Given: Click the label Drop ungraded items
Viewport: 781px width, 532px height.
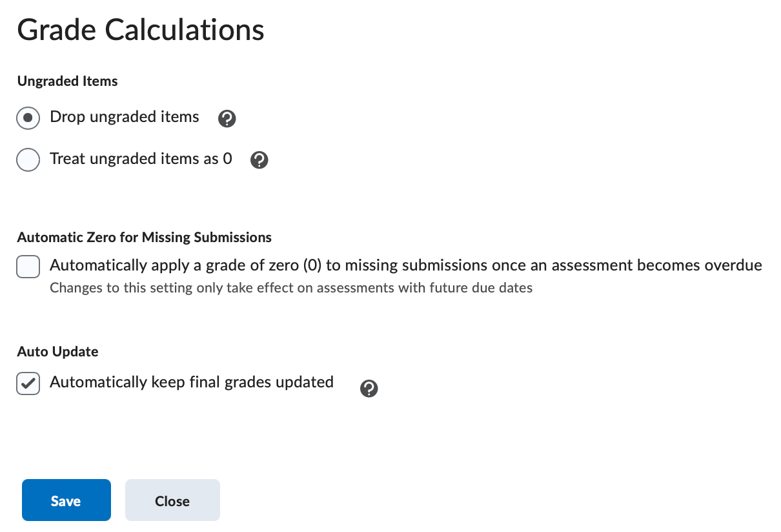Looking at the screenshot, I should tap(124, 118).
